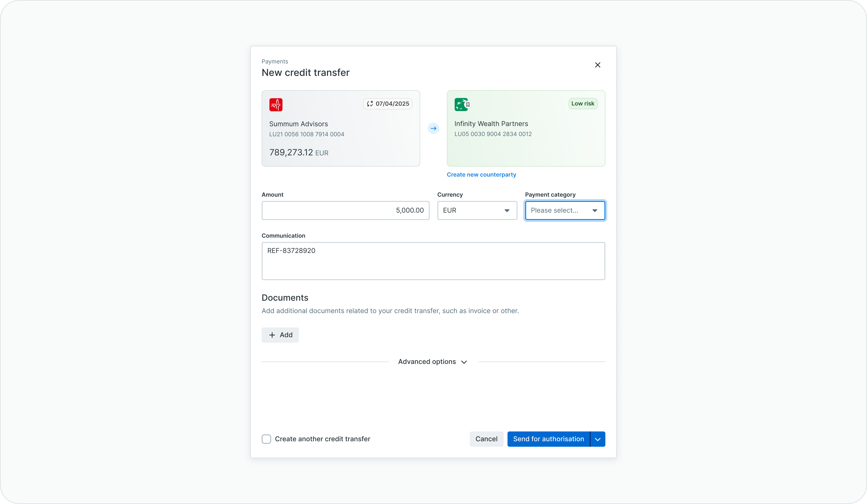
Task: Open the Send for authorisation split arrow
Action: [x=597, y=439]
